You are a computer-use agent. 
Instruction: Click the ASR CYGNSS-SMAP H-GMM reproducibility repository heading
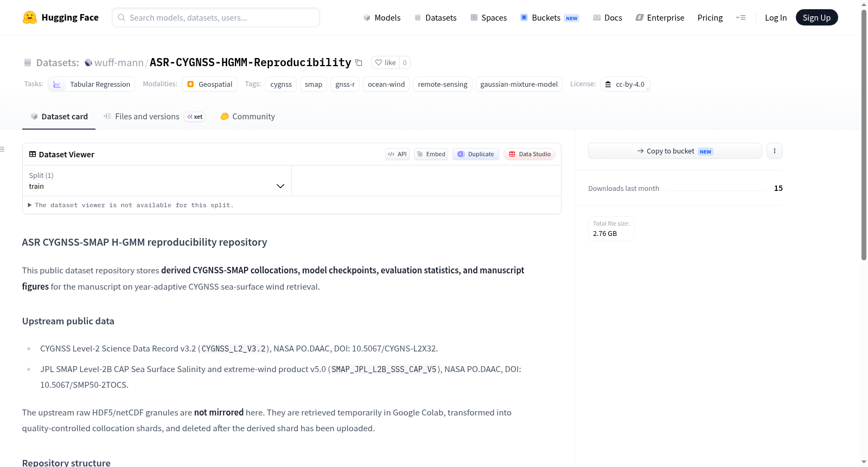point(145,242)
